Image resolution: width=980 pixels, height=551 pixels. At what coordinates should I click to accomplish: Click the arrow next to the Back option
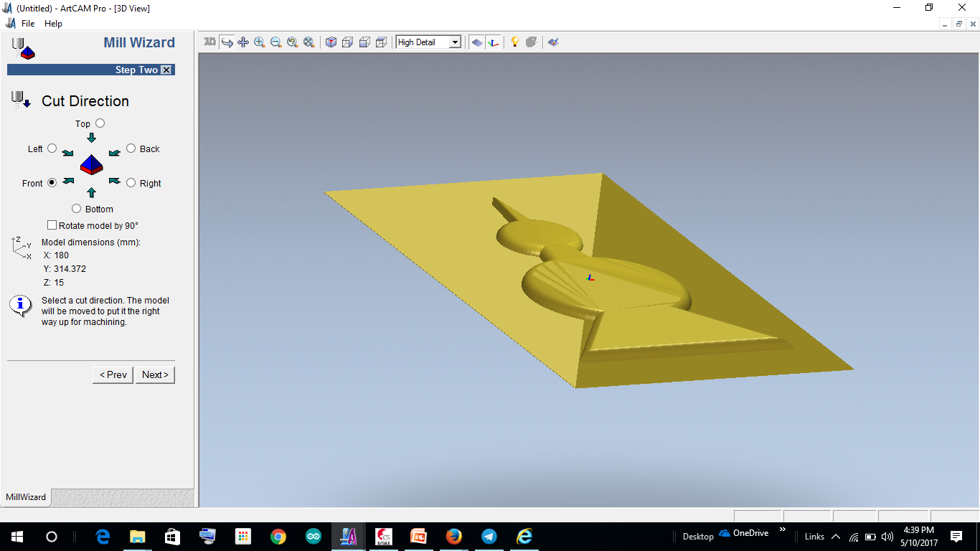[x=115, y=152]
